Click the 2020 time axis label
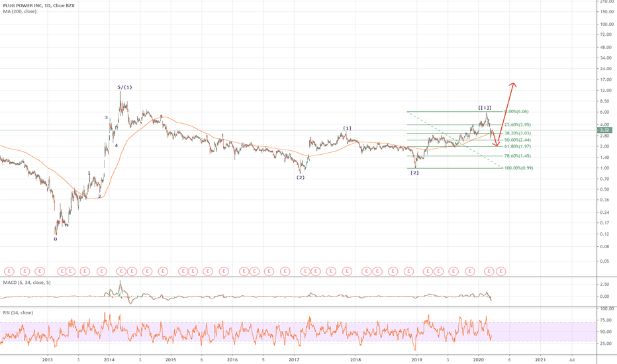The image size is (617, 364). [x=479, y=359]
